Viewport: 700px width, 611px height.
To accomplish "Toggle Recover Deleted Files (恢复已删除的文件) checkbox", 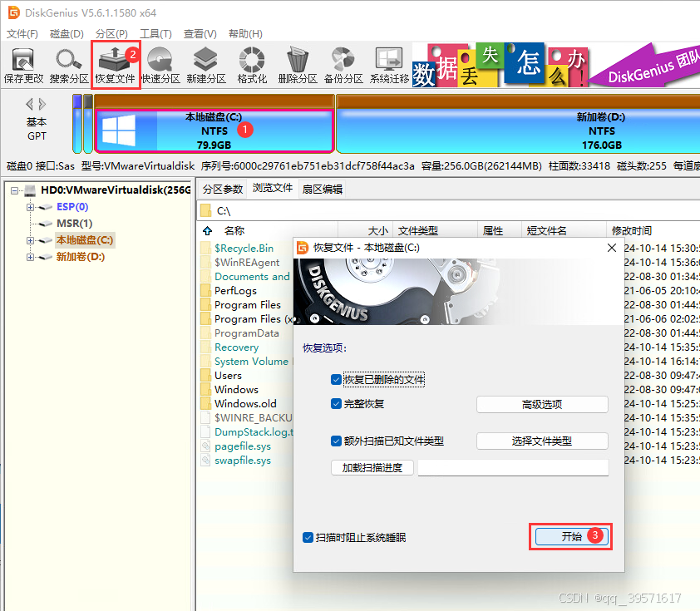I will coord(336,380).
